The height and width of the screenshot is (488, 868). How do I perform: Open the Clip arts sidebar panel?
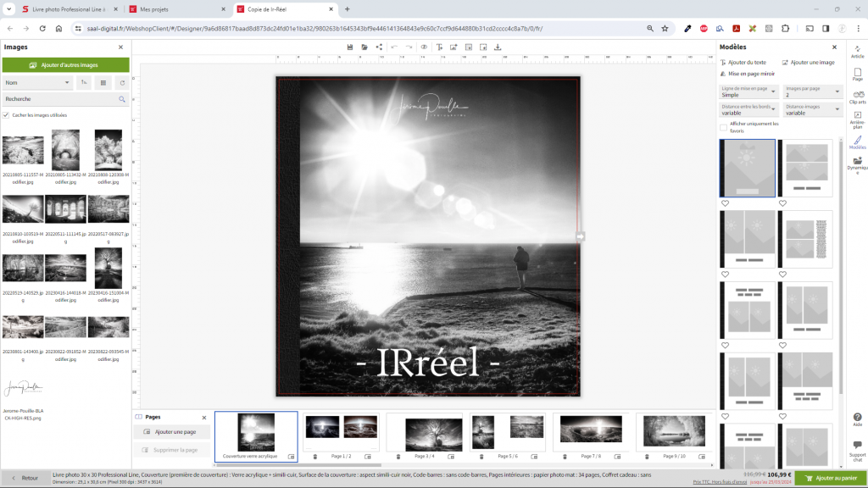(858, 96)
